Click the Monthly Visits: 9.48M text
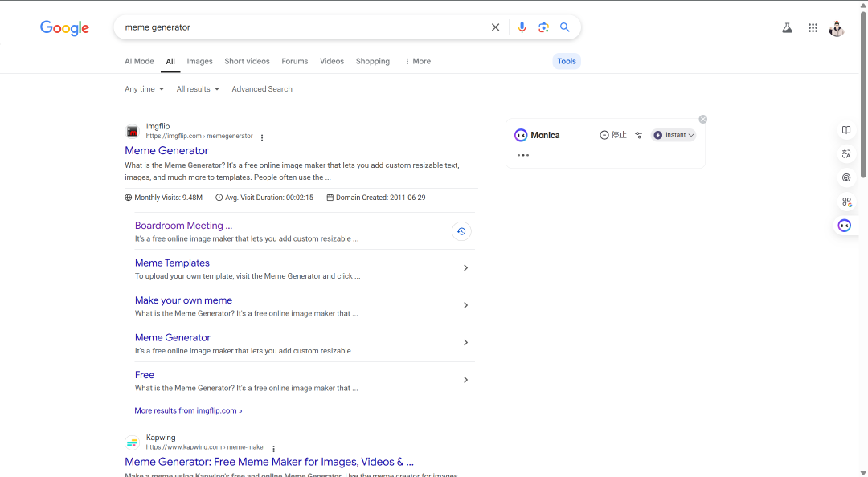The height and width of the screenshot is (477, 868). [168, 198]
